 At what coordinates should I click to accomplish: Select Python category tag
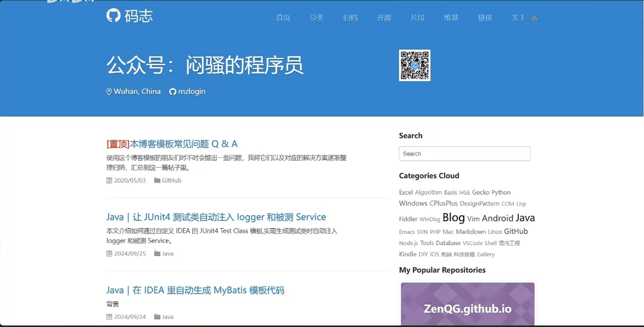(501, 192)
